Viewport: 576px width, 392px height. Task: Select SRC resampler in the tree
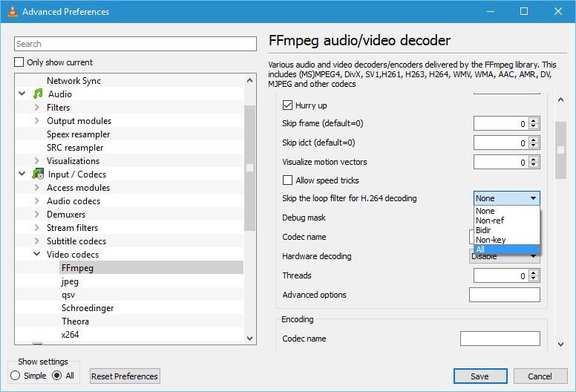(x=75, y=148)
